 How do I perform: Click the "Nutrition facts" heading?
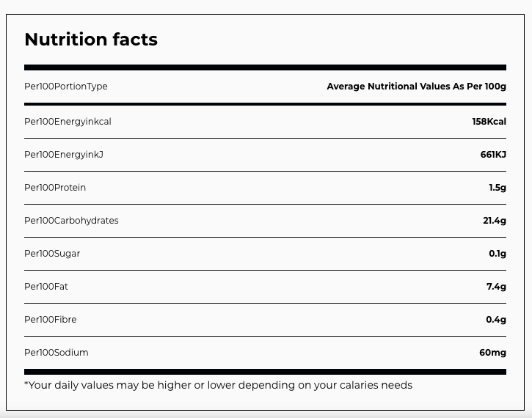point(91,40)
